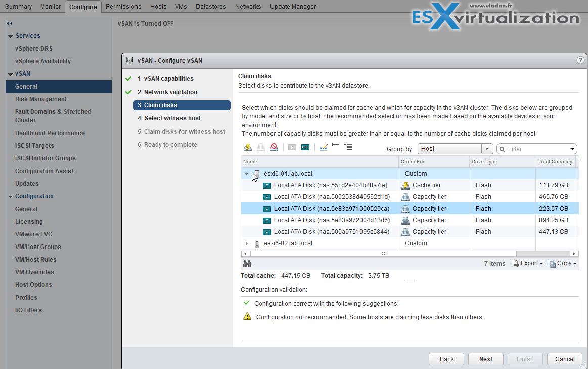Open Health and Performance in sidebar
This screenshot has height=369, width=588.
50,133
